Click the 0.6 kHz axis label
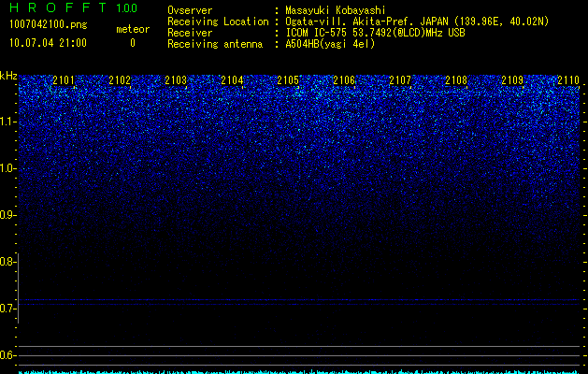 point(7,355)
